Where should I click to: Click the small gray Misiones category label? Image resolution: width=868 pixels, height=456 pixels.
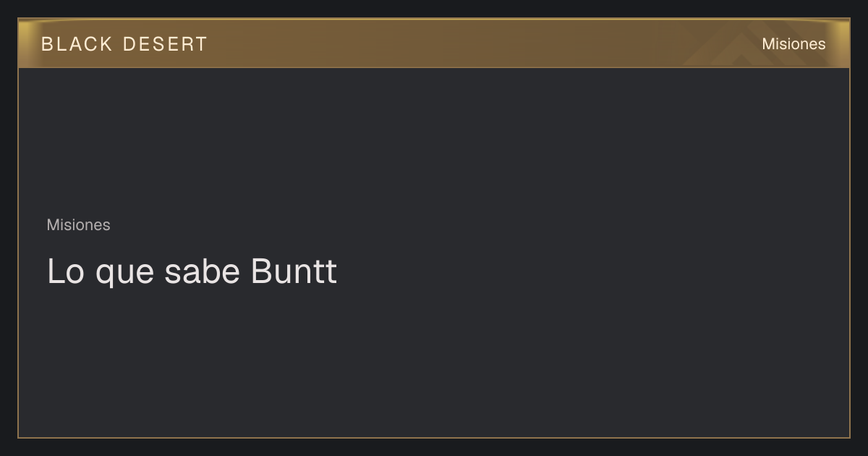tap(78, 225)
